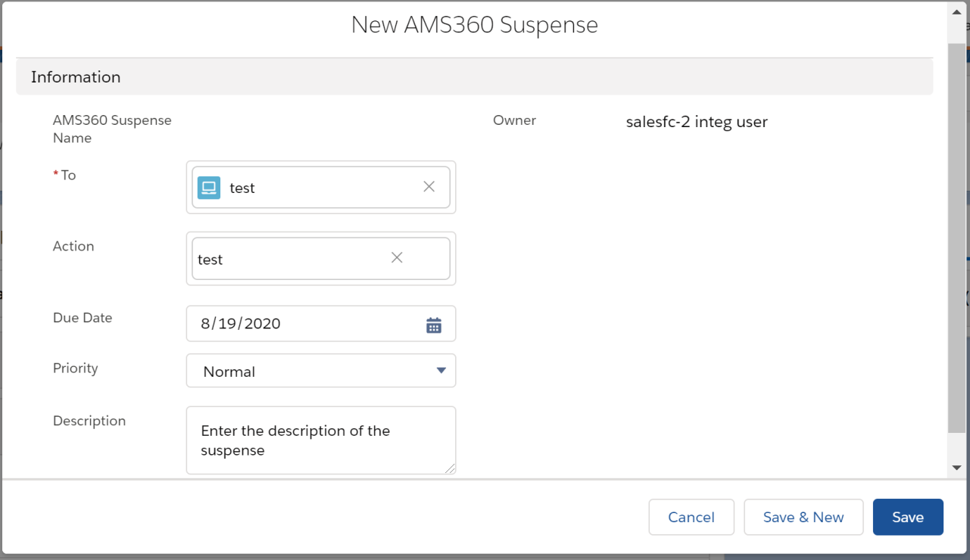
Task: Click the Information section header
Action: (x=76, y=77)
